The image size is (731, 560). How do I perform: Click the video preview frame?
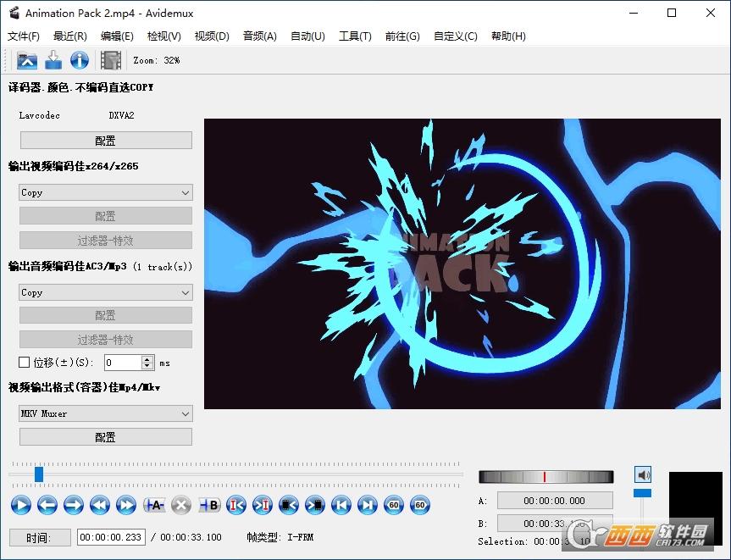pyautogui.click(x=462, y=264)
